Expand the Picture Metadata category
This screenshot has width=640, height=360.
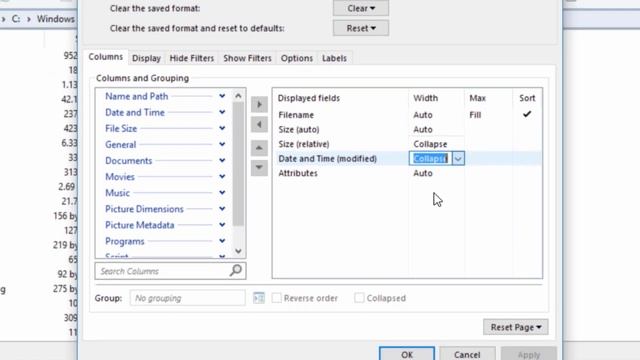point(222,225)
